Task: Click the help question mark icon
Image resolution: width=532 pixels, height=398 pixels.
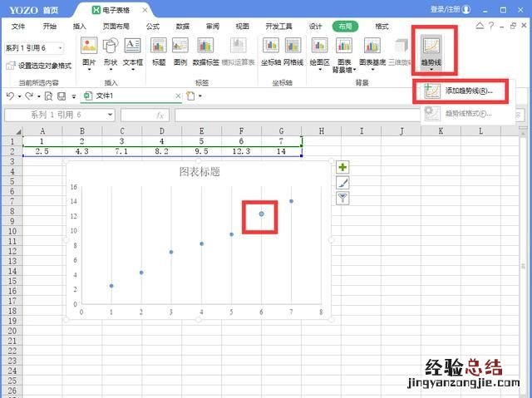Action: click(491, 26)
